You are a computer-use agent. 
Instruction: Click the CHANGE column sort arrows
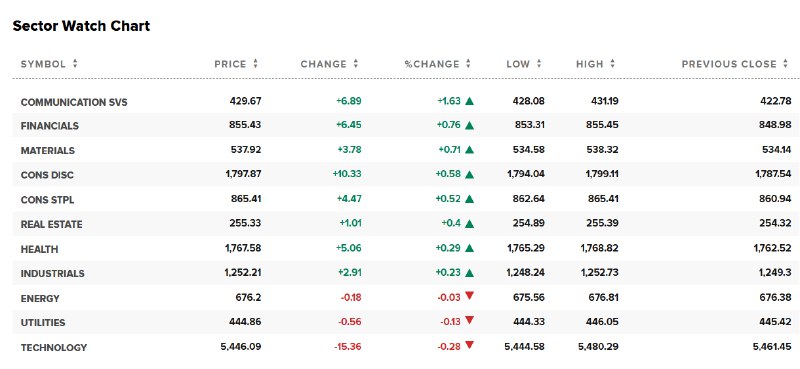coord(356,64)
